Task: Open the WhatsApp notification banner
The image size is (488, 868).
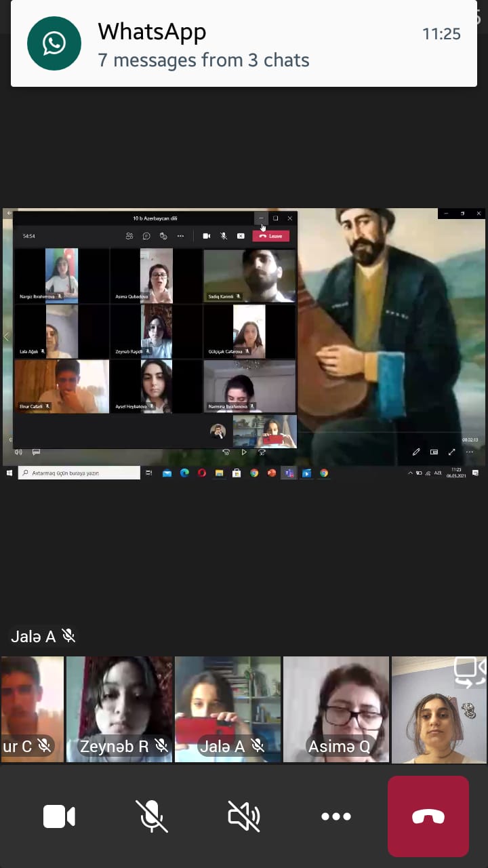Action: [244, 43]
